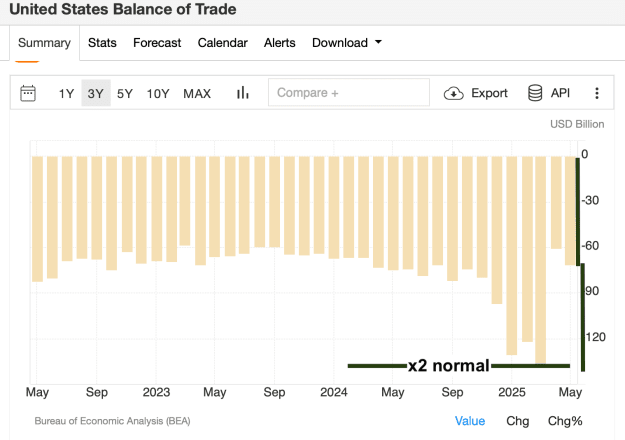Select the 3Y time range
The image size is (625, 440).
pyautogui.click(x=96, y=93)
